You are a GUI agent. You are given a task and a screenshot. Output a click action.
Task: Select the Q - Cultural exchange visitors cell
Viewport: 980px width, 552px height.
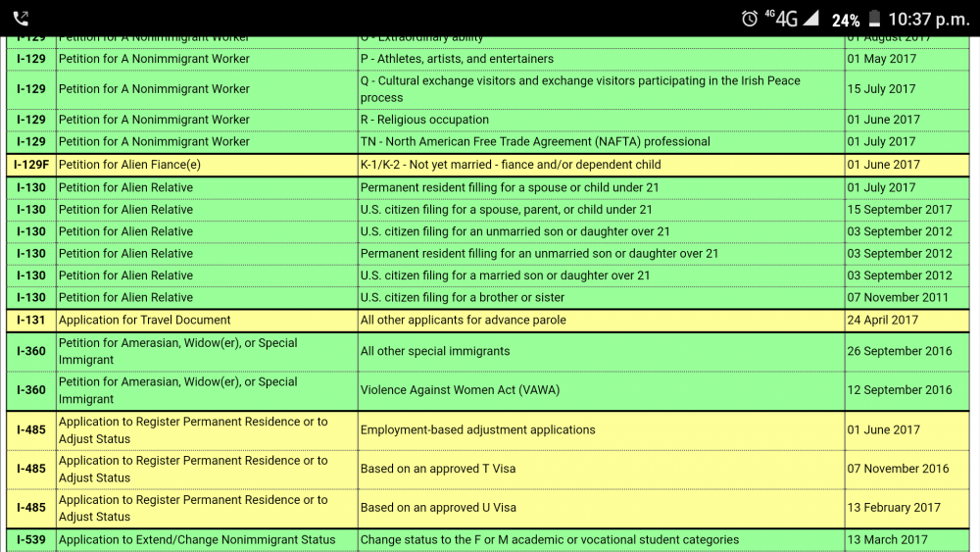[602, 89]
